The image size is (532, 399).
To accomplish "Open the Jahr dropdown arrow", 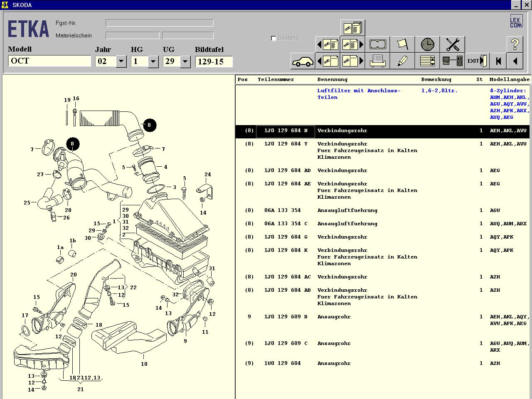I will (121, 62).
